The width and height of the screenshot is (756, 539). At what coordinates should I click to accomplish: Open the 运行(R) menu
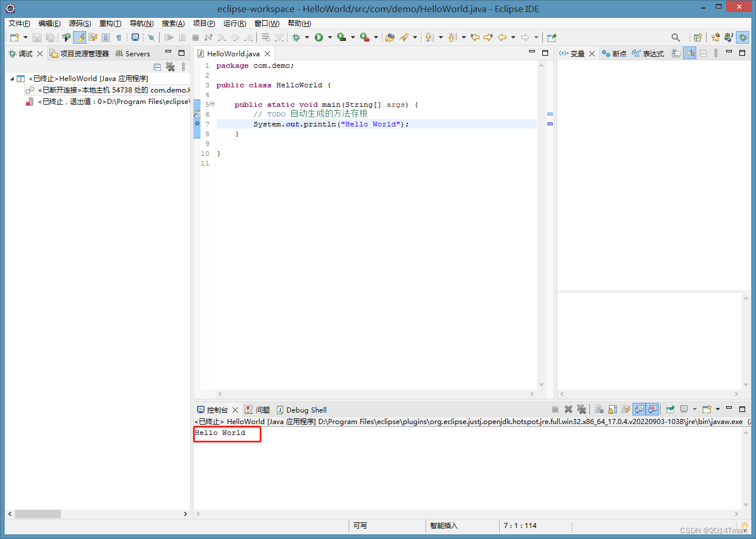(x=234, y=23)
